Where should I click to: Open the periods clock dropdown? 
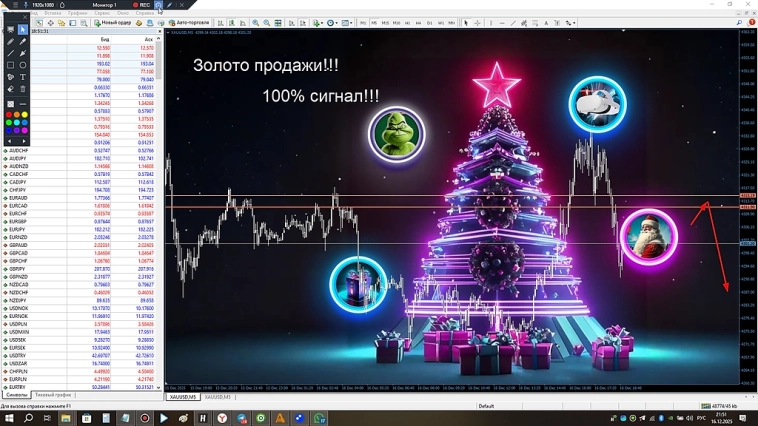click(331, 23)
